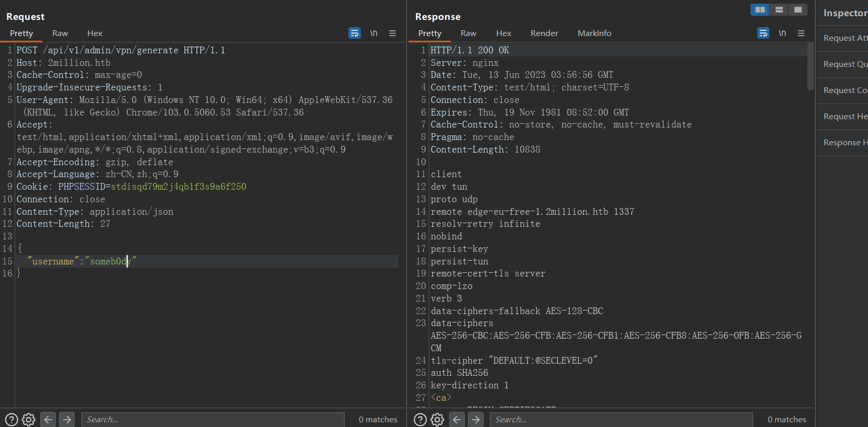Screen dimensions: 868x427
Task: Click the proto udp config line
Action: point(454,199)
